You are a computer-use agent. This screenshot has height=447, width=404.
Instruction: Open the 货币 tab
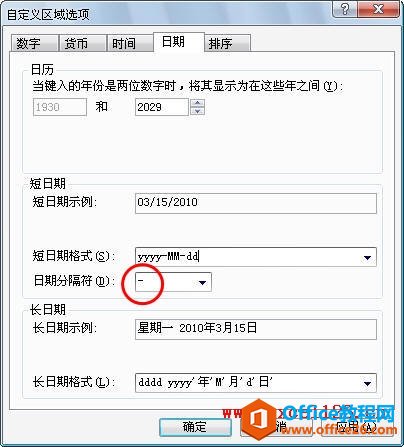coord(82,43)
